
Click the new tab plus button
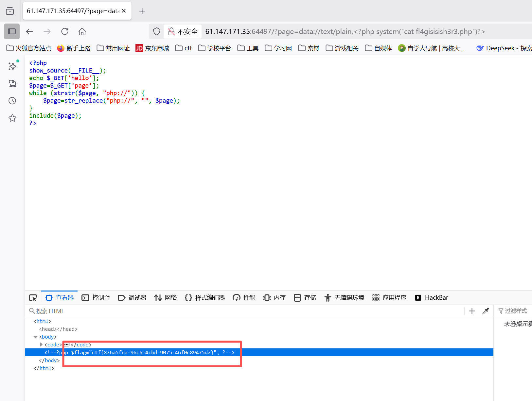point(142,11)
